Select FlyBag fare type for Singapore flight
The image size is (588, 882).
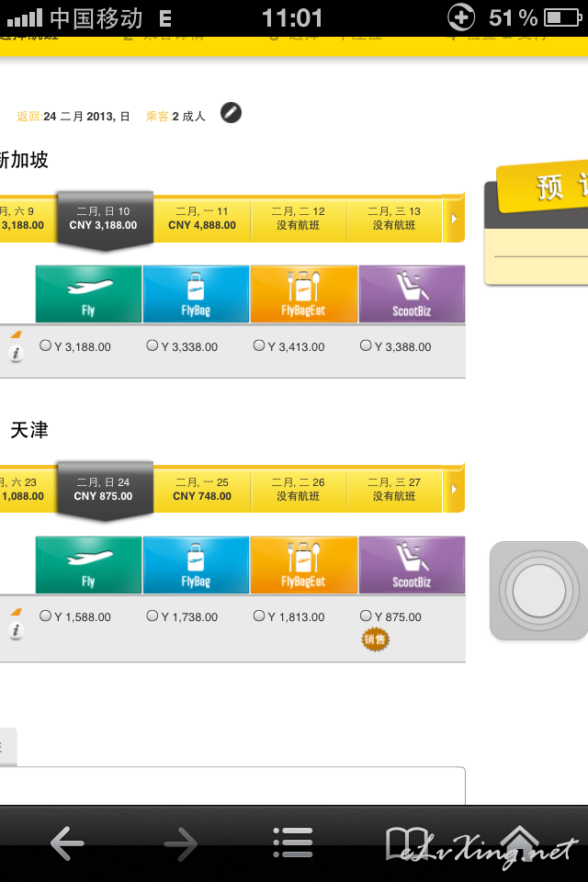tap(196, 294)
